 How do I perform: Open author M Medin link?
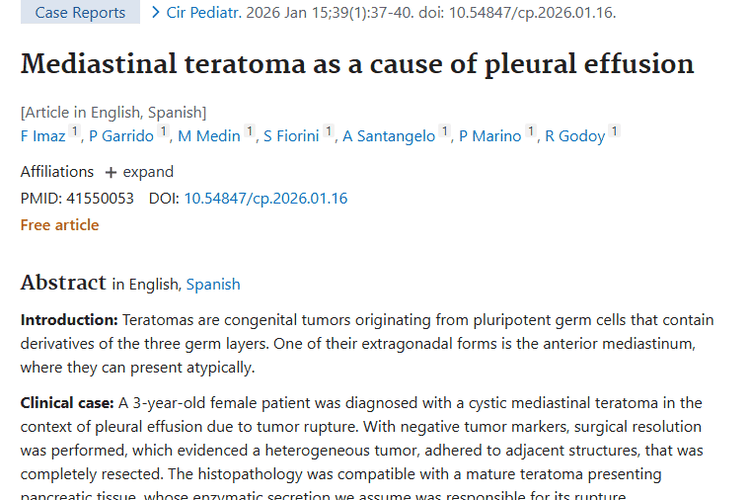click(x=209, y=136)
